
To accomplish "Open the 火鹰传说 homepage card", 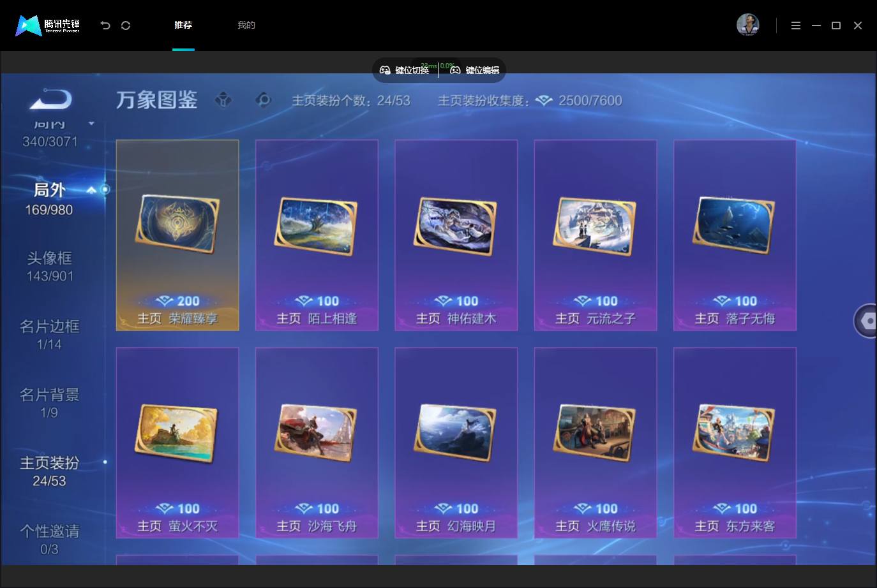I will (x=596, y=443).
